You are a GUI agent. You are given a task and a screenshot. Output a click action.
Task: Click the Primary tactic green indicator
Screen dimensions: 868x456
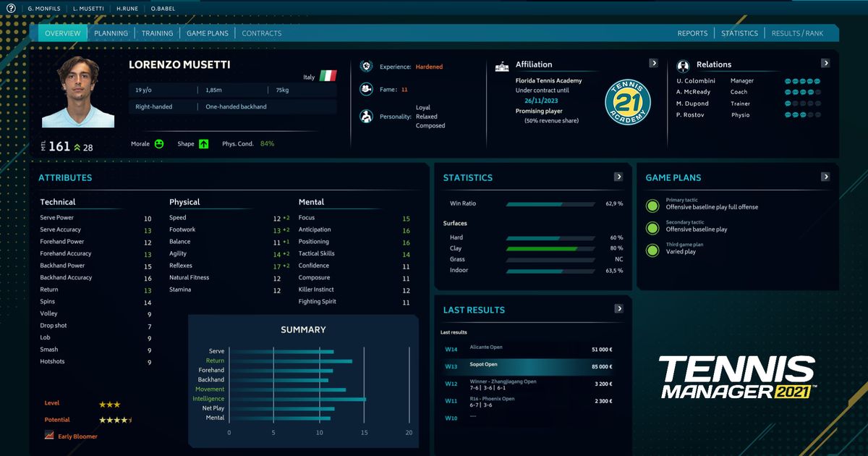(x=654, y=204)
